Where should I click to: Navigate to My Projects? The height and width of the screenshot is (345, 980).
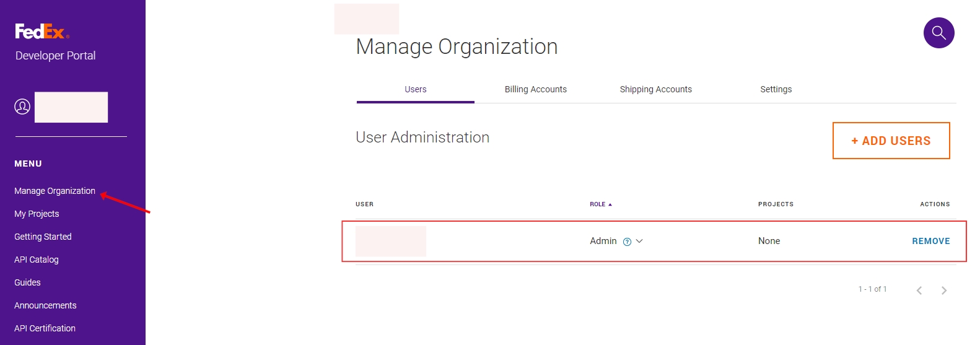pyautogui.click(x=37, y=214)
